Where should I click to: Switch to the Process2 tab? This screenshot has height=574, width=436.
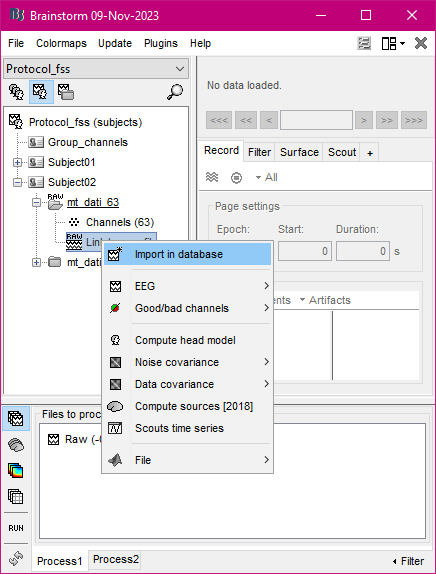[116, 559]
